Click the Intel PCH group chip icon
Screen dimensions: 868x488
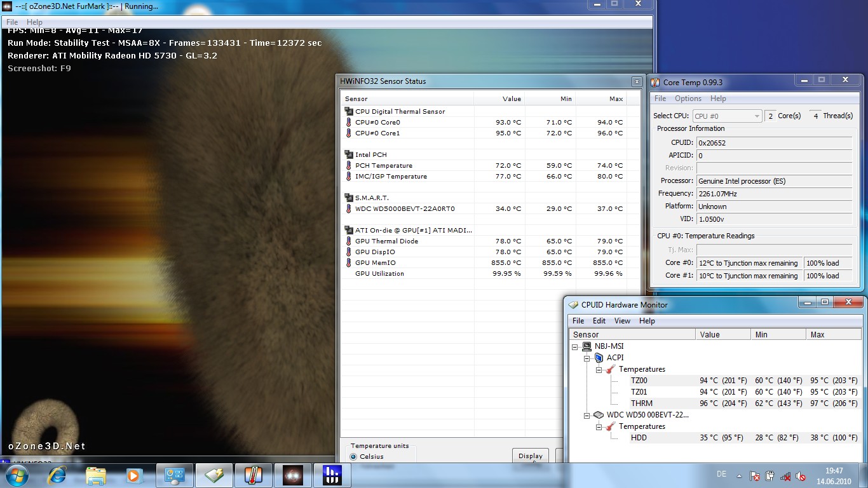tap(348, 154)
